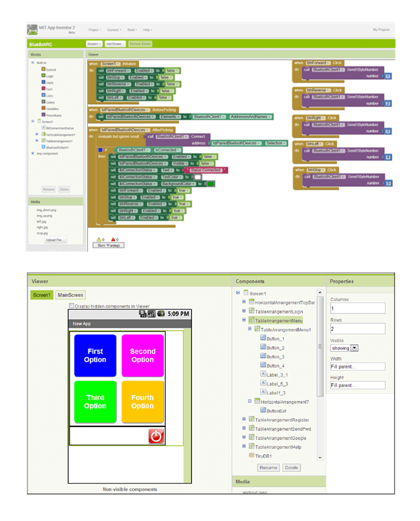The height and width of the screenshot is (521, 420).
Task: Open the Connect menu
Action: pyautogui.click(x=112, y=29)
